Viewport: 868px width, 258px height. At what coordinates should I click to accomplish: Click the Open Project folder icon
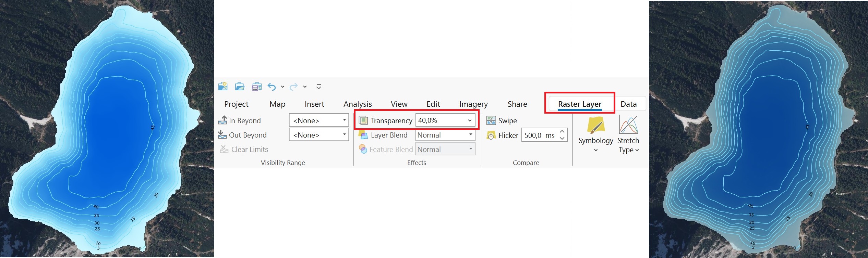tap(240, 86)
